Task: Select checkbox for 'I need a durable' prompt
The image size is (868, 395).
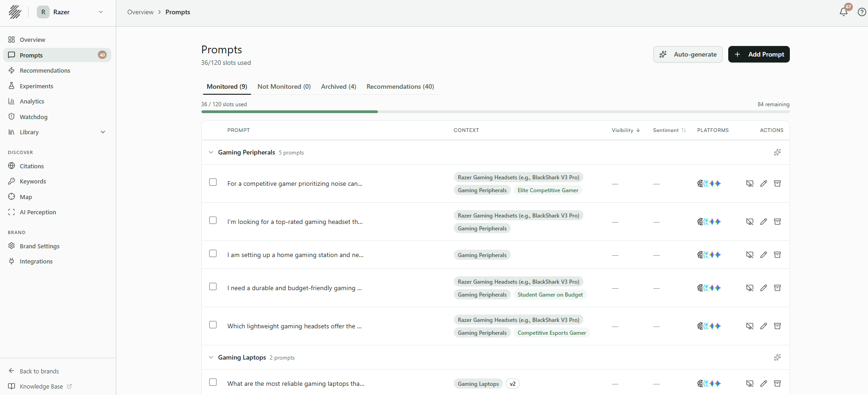Action: pyautogui.click(x=213, y=286)
